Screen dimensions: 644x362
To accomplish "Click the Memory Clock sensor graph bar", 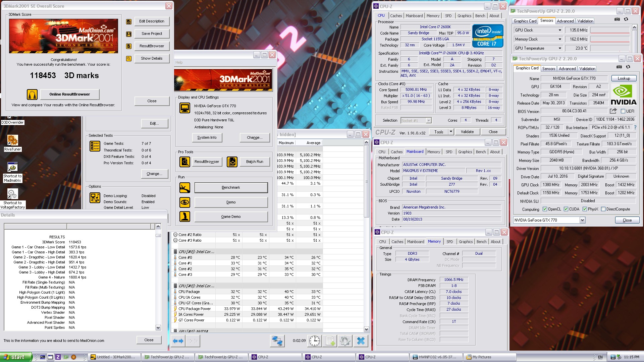I will pyautogui.click(x=610, y=39).
